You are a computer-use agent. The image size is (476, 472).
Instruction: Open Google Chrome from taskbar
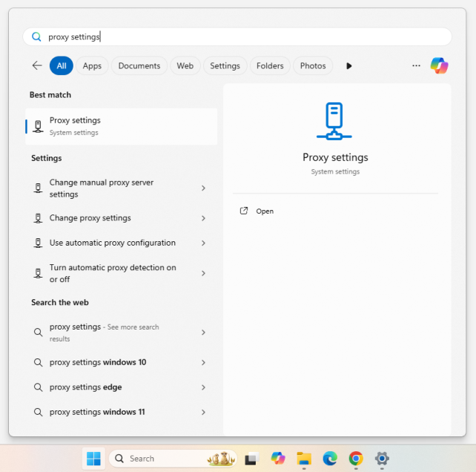click(x=356, y=459)
